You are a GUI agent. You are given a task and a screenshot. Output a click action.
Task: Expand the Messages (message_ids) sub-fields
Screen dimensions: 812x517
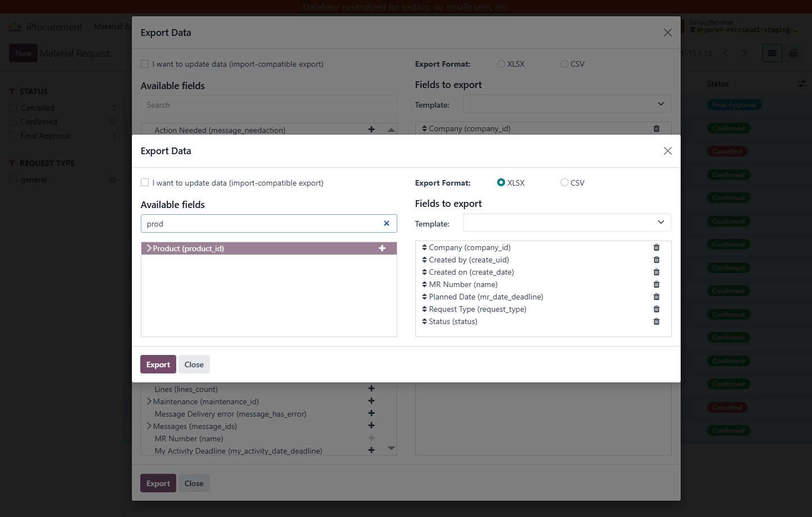(x=149, y=426)
